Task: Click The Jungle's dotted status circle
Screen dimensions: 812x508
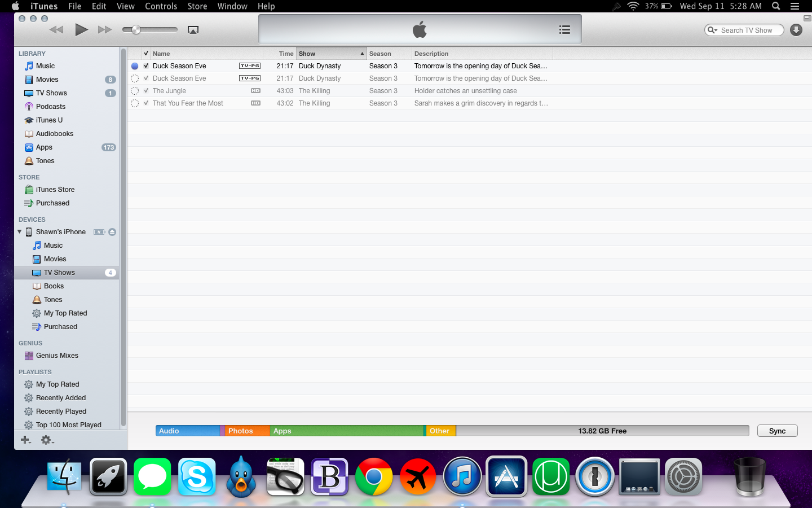Action: point(135,91)
